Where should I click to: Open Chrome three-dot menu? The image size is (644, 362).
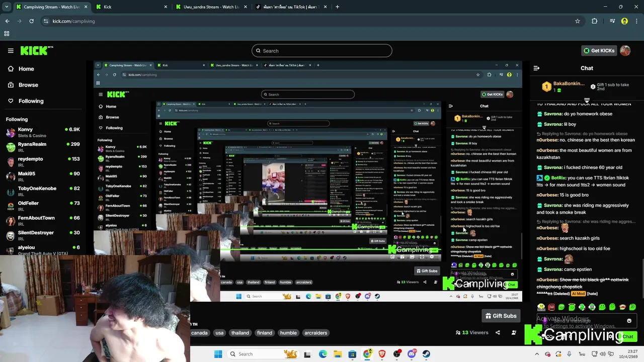pos(636,21)
